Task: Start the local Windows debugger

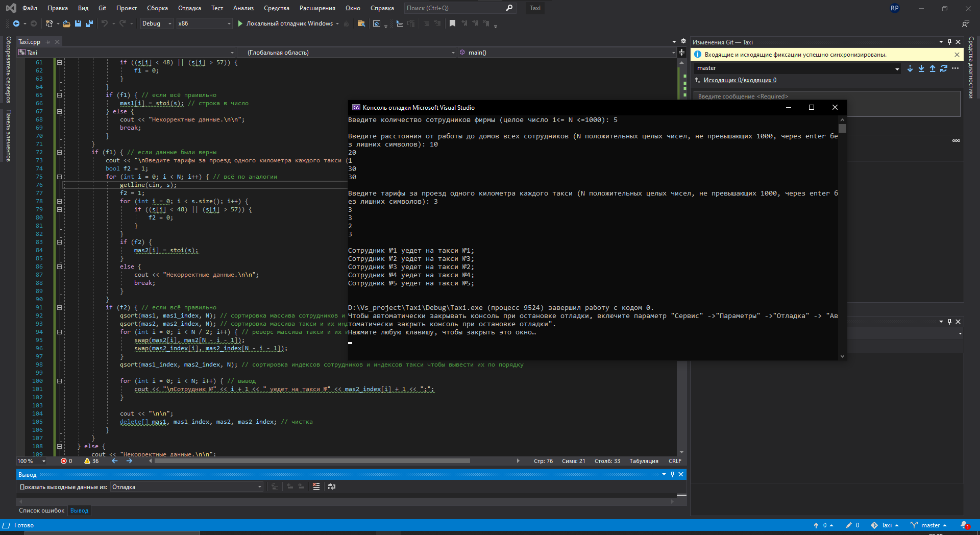Action: (288, 23)
